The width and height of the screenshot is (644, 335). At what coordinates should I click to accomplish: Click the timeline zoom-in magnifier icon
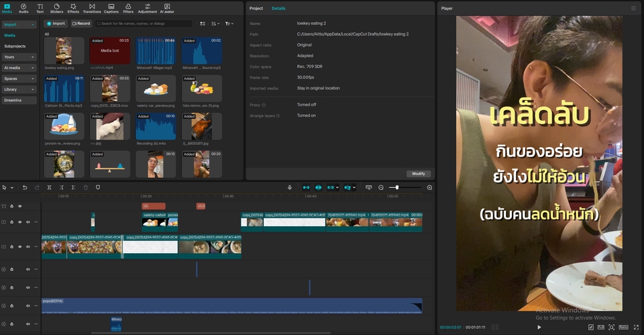429,187
